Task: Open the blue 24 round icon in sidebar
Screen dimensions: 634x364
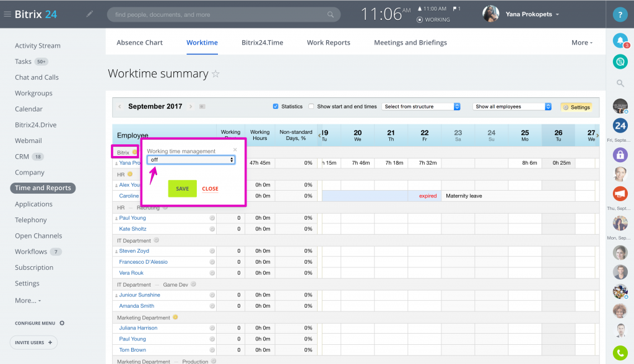Action: pos(620,126)
